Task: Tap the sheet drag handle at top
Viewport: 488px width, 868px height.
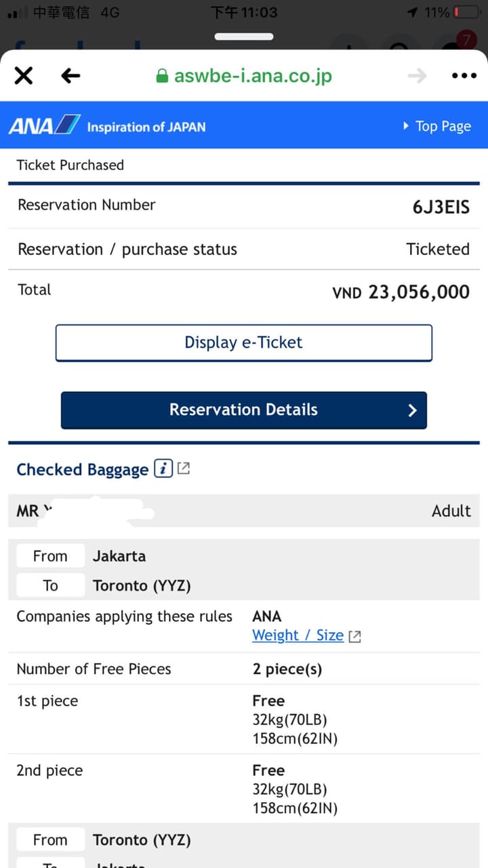Action: click(x=244, y=37)
